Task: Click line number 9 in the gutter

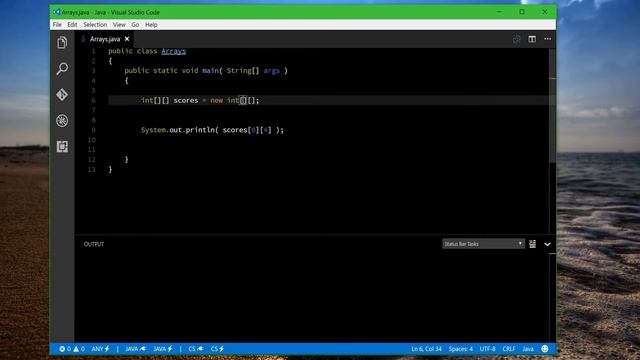Action: (93, 130)
